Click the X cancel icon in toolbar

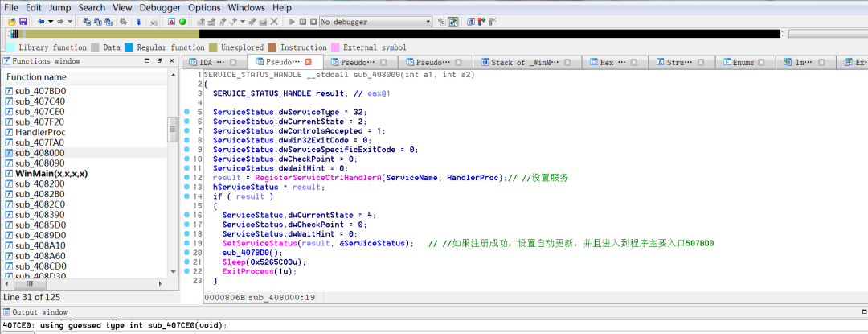coord(275,21)
